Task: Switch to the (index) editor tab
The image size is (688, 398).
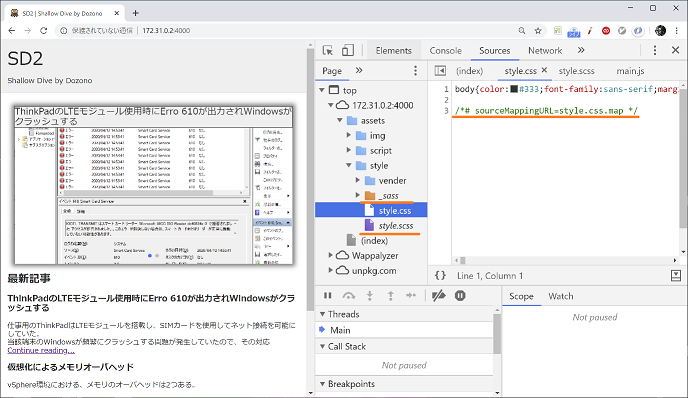Action: [469, 71]
